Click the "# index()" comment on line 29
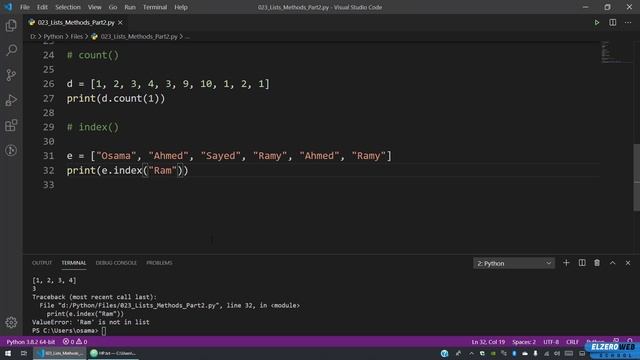The width and height of the screenshot is (640, 360). coord(93,127)
